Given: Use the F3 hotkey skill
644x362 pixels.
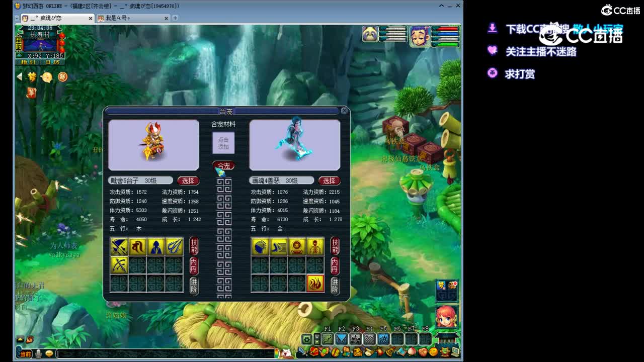Looking at the screenshot, I should (x=356, y=339).
